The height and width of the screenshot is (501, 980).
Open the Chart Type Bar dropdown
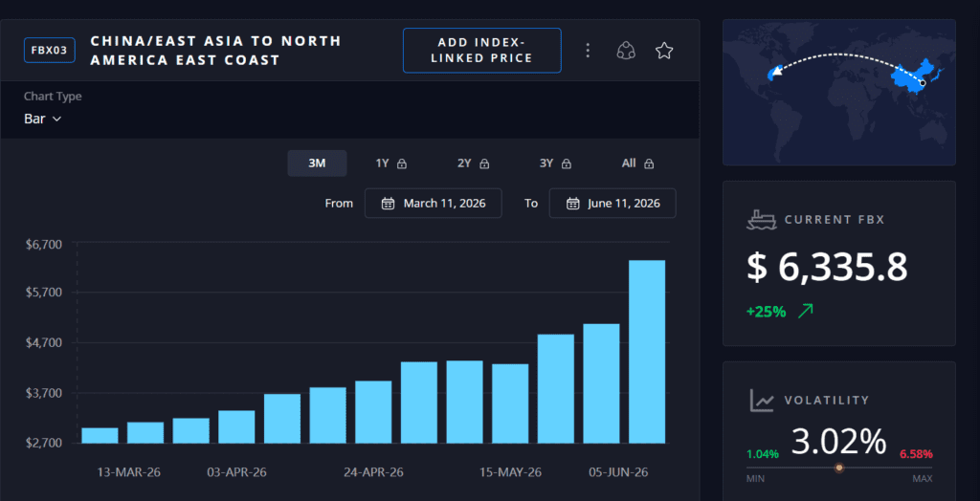pyautogui.click(x=42, y=119)
